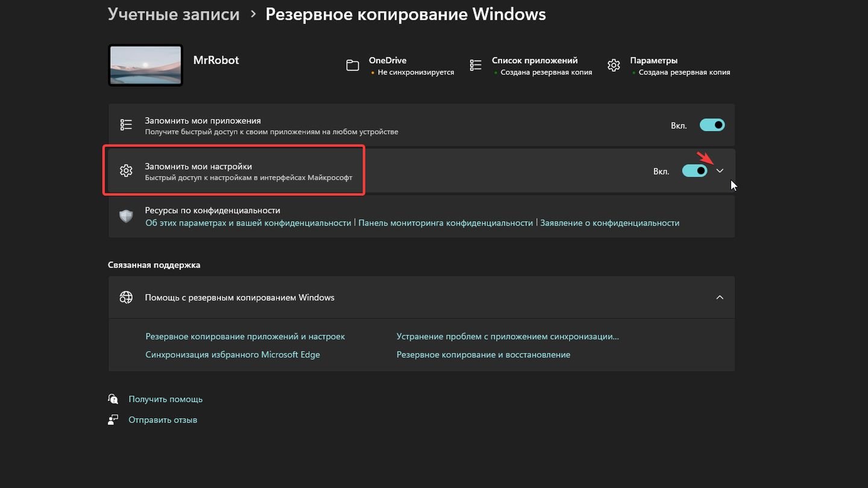Click the Отправить отзыв feedback icon
This screenshot has height=488, width=868.
113,420
